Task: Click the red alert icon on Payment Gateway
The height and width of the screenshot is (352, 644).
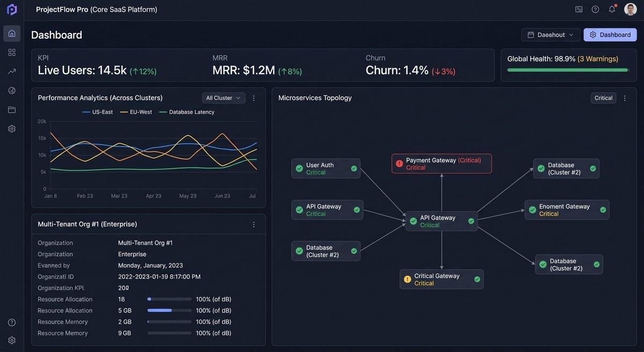Action: pos(399,163)
